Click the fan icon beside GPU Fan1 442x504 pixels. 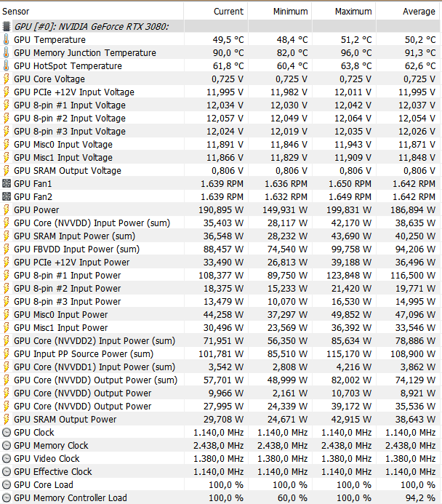[7, 183]
